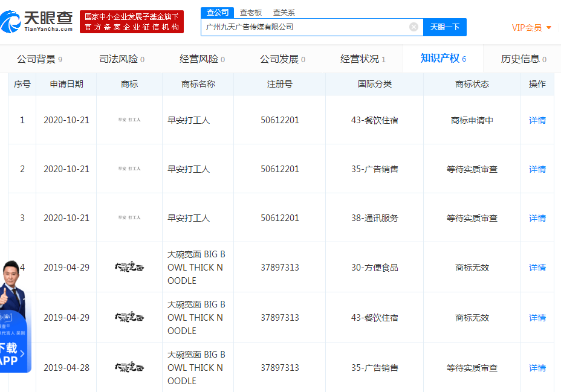
Task: Switch to the 查关系 search tab
Action: pyautogui.click(x=284, y=12)
